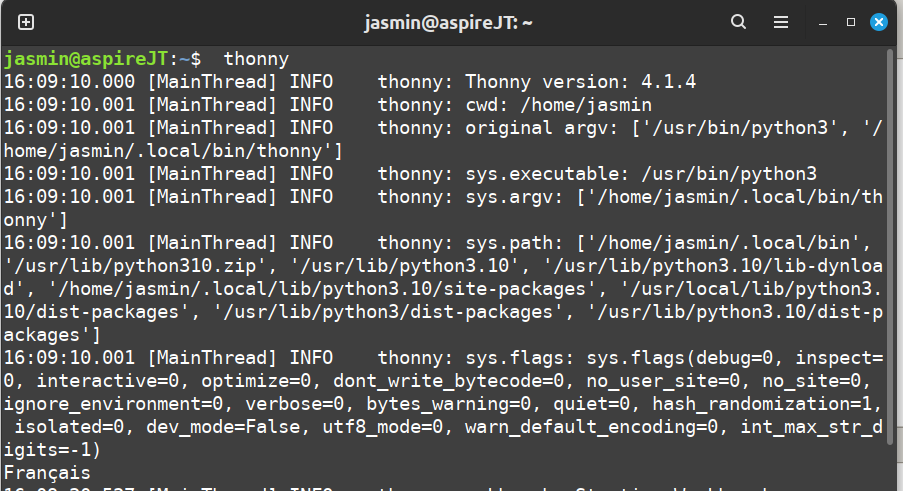Screen dimensions: 903x491
Task: Minimize the terminal window
Action: click(x=823, y=22)
